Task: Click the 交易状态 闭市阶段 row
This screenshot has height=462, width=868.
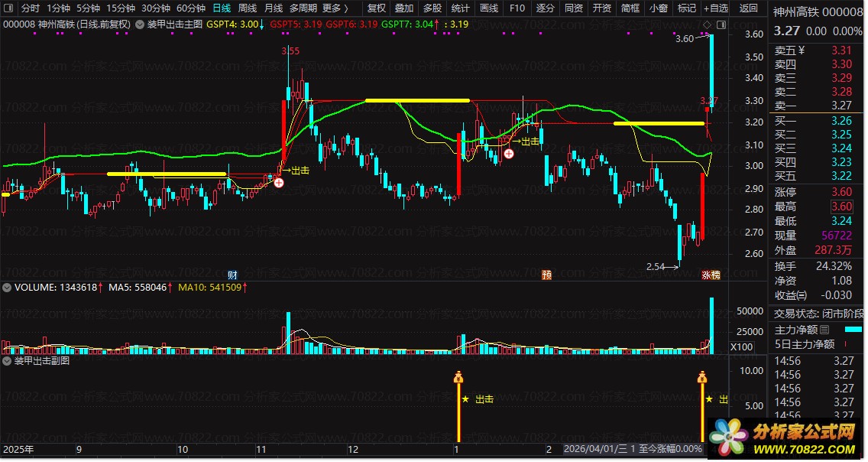Action: pos(818,314)
